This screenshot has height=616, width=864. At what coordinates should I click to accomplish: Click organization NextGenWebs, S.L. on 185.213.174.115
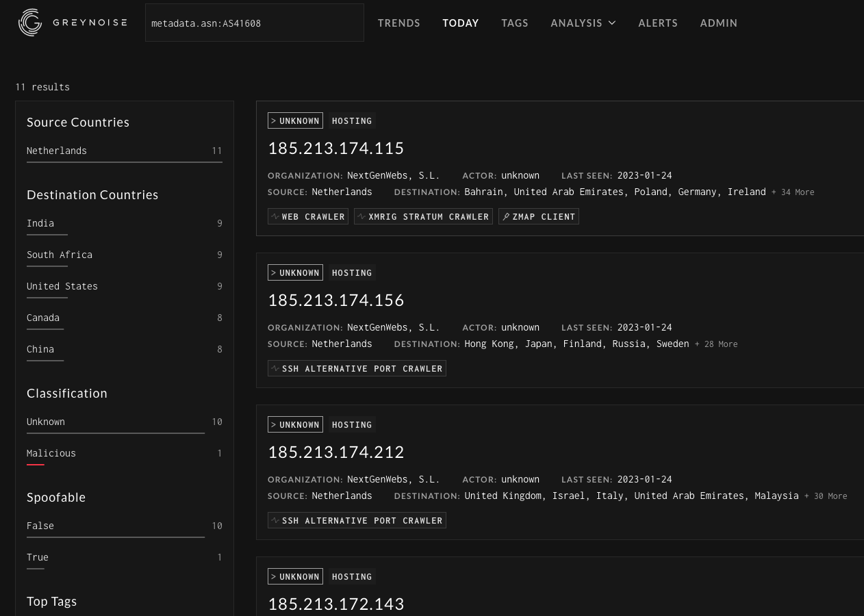[394, 175]
